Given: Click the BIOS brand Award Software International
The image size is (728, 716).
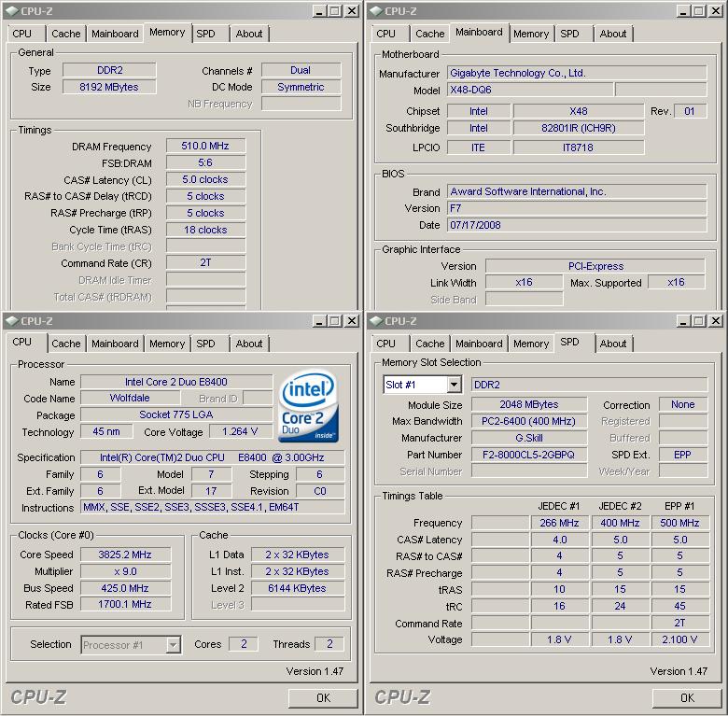Looking at the screenshot, I should pyautogui.click(x=577, y=191).
